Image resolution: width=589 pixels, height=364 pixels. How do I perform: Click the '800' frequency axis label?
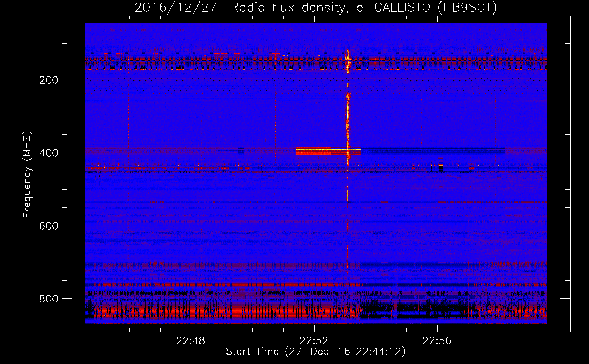click(49, 299)
